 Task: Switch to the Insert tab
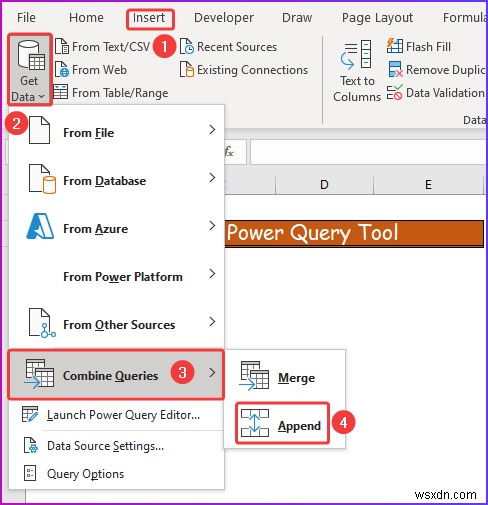click(x=149, y=18)
